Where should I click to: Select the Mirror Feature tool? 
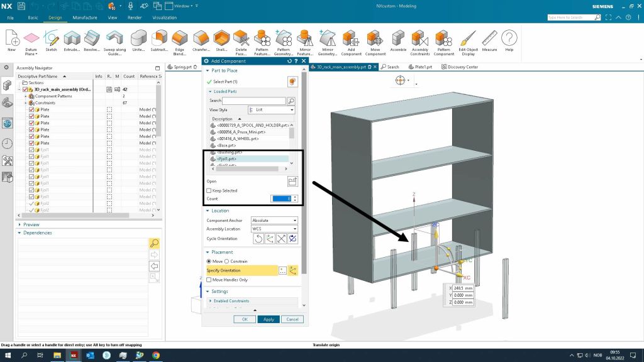(304, 40)
